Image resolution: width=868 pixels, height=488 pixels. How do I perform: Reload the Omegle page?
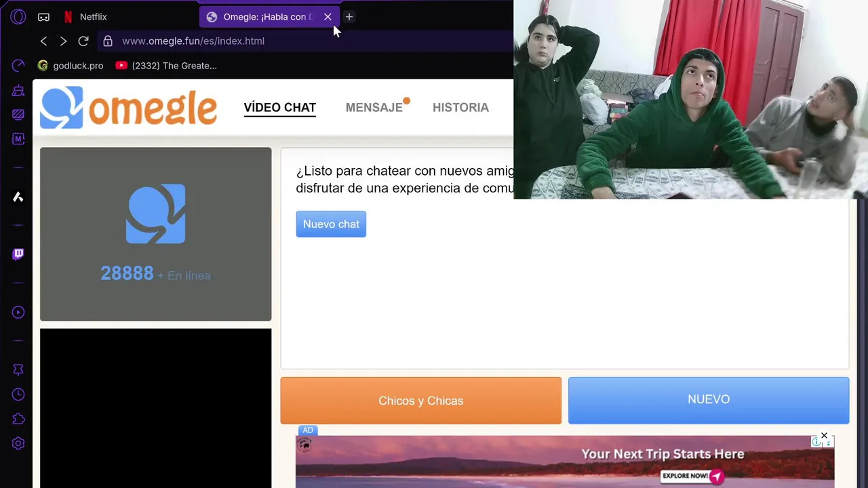click(x=83, y=41)
